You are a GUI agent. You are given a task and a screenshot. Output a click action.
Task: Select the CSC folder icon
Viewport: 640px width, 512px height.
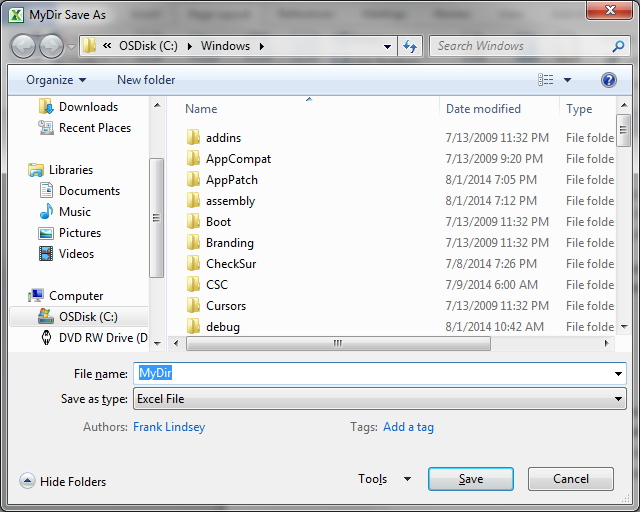pyautogui.click(x=193, y=285)
